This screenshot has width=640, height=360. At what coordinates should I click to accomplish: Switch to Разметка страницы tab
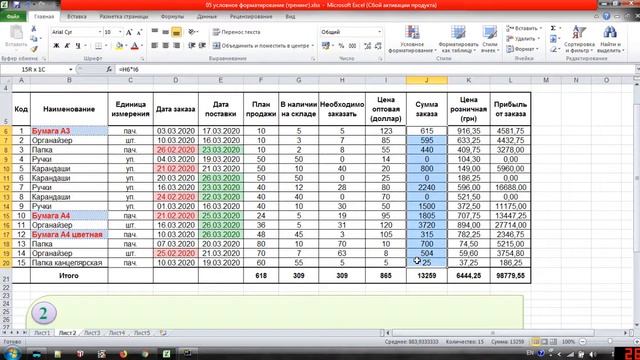[124, 17]
